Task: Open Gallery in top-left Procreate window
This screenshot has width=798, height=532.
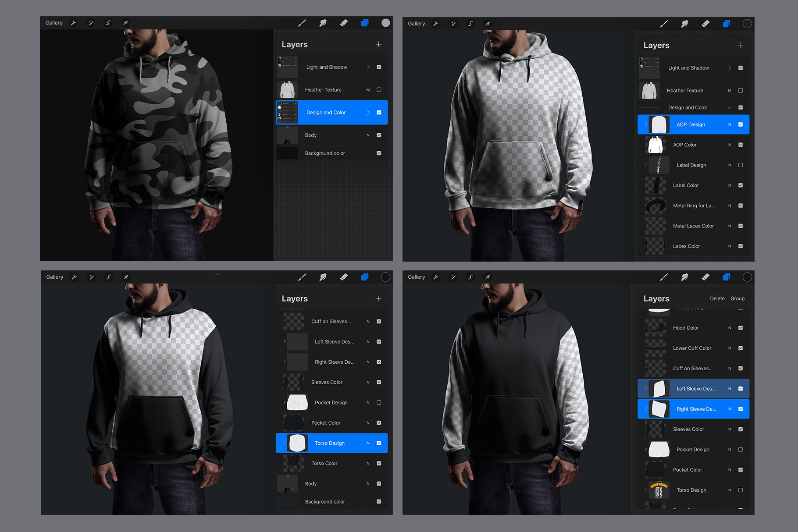Action: pos(54,23)
